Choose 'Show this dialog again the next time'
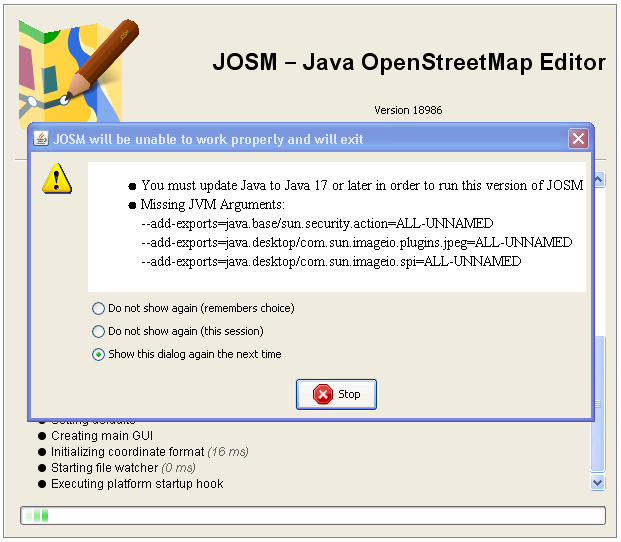 coord(98,354)
